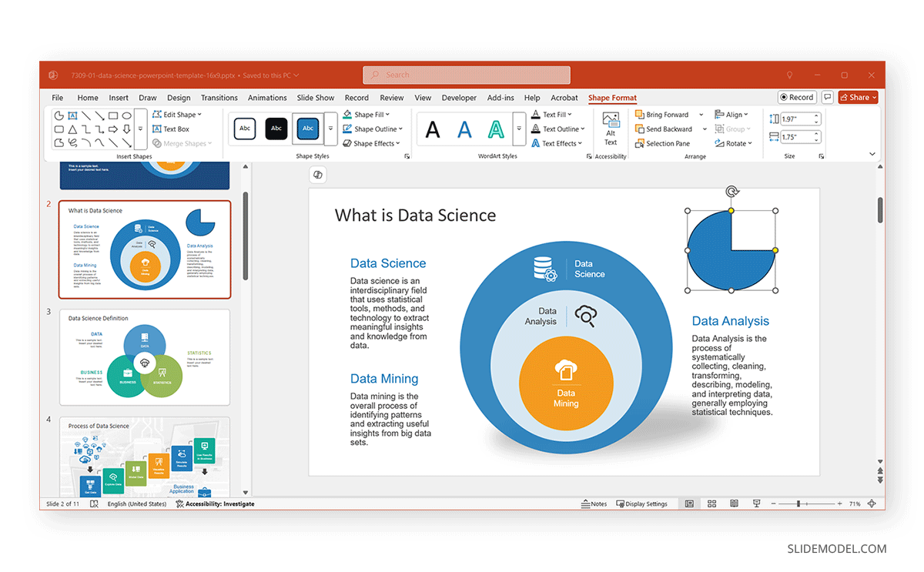
Task: Click the comments speech-bubble icon
Action: [828, 98]
